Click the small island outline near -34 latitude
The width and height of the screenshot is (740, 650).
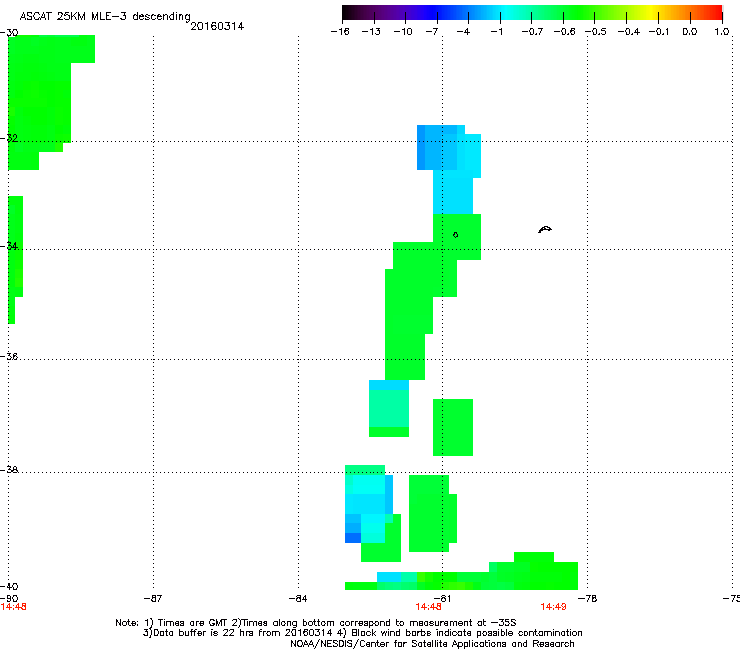pos(455,235)
